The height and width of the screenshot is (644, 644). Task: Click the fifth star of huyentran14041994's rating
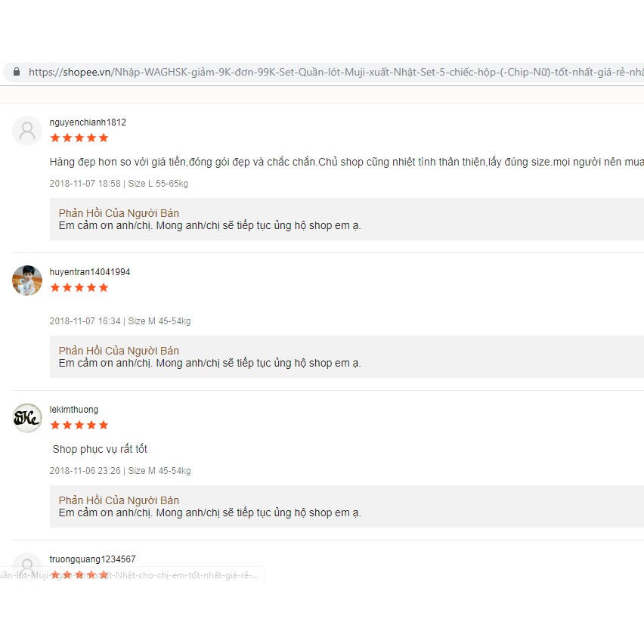pyautogui.click(x=104, y=287)
